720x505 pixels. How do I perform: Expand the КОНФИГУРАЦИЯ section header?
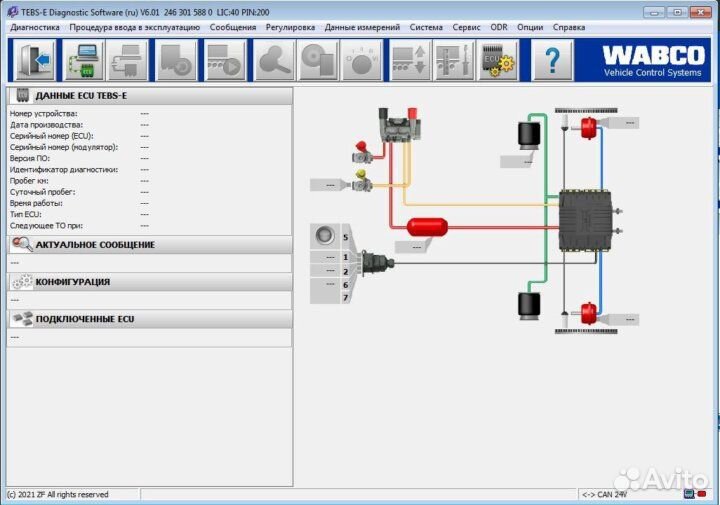pyautogui.click(x=150, y=282)
